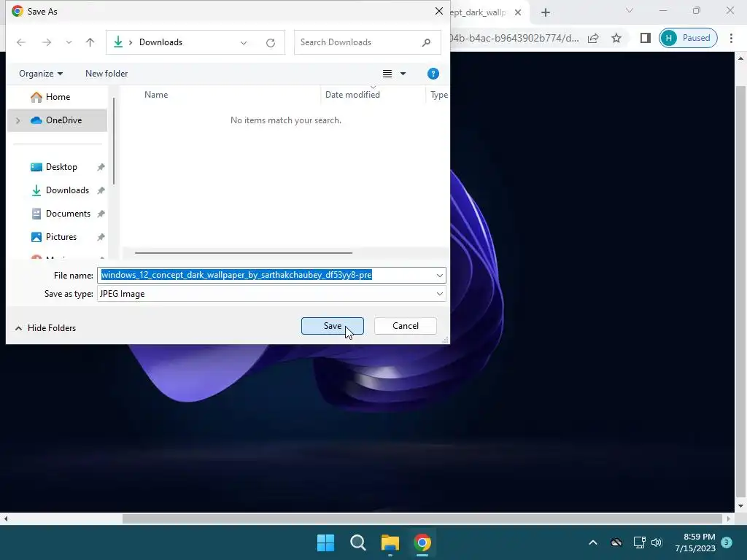This screenshot has height=560, width=747.
Task: Click the view layout icon
Action: point(387,74)
